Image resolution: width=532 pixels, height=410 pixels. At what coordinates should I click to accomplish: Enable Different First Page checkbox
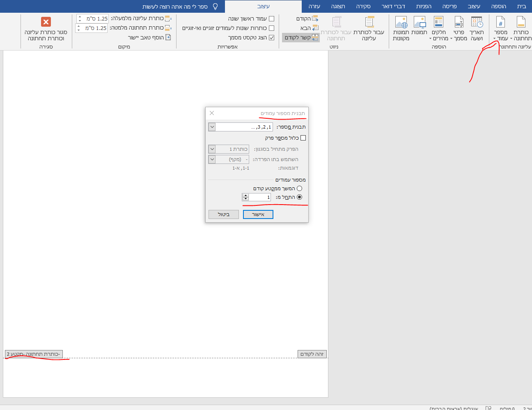pyautogui.click(x=271, y=18)
